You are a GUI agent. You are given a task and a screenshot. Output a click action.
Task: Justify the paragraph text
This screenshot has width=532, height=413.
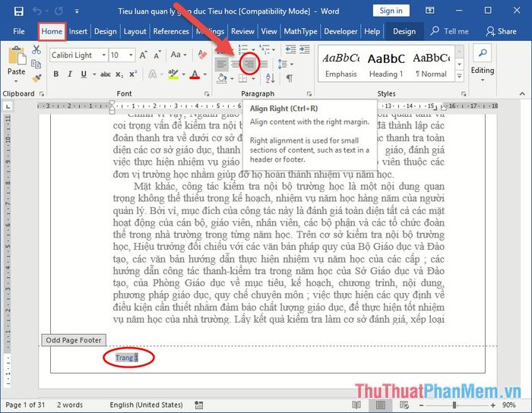coord(264,64)
